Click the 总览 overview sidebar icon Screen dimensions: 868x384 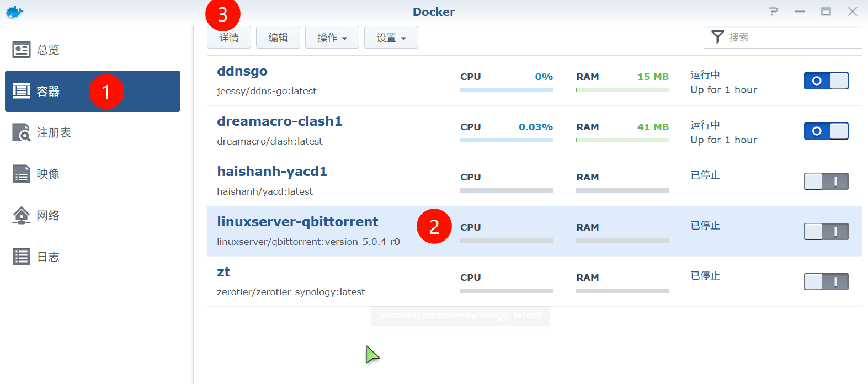click(22, 50)
